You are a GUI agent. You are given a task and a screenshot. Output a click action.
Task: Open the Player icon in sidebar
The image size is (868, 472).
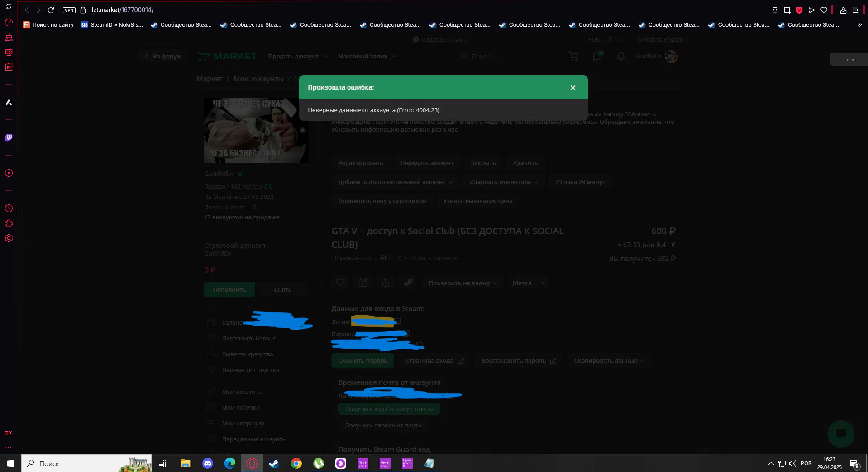tap(9, 173)
